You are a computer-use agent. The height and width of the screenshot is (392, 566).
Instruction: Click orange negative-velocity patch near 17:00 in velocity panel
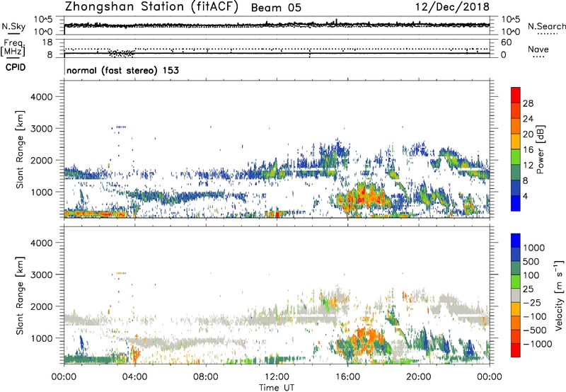366,337
